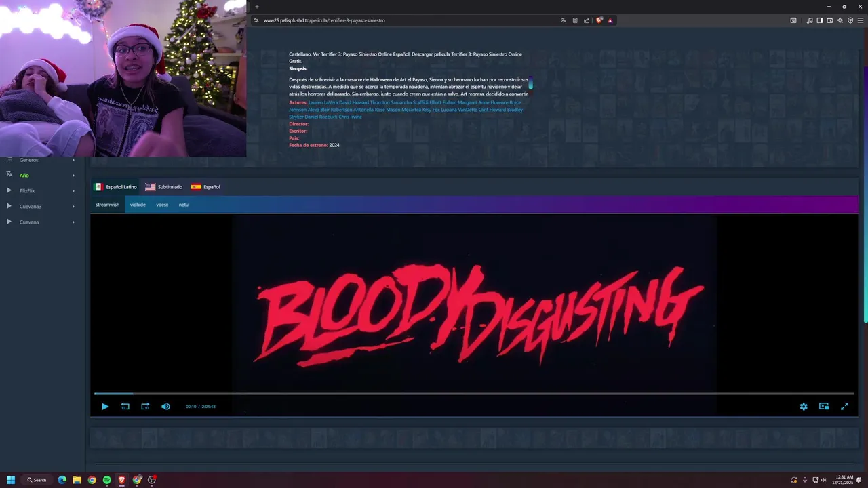The height and width of the screenshot is (488, 868).
Task: Click the microphone tray icon
Action: pyautogui.click(x=805, y=480)
